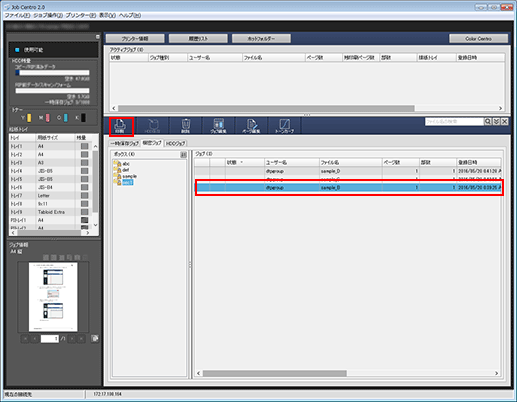Open the ジョブ操作 menu
This screenshot has width=517, height=402.
(x=48, y=15)
